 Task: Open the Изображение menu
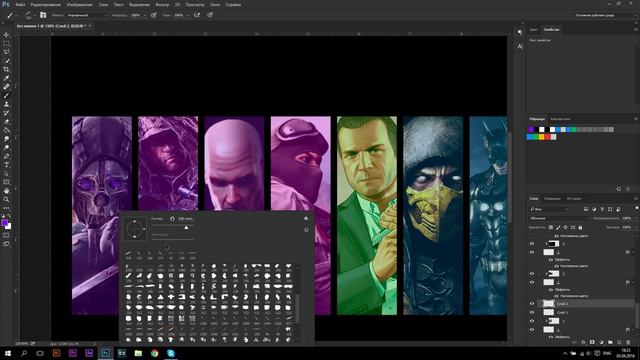[80, 4]
